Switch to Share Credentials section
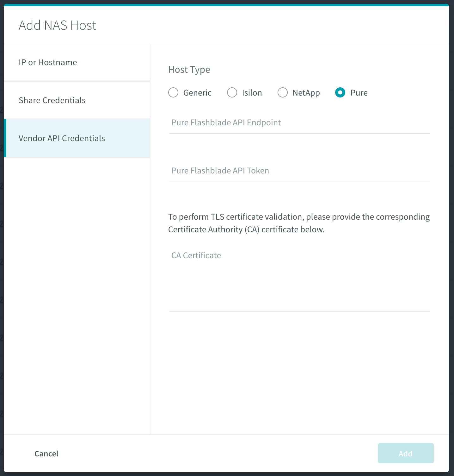The width and height of the screenshot is (454, 476). point(77,100)
